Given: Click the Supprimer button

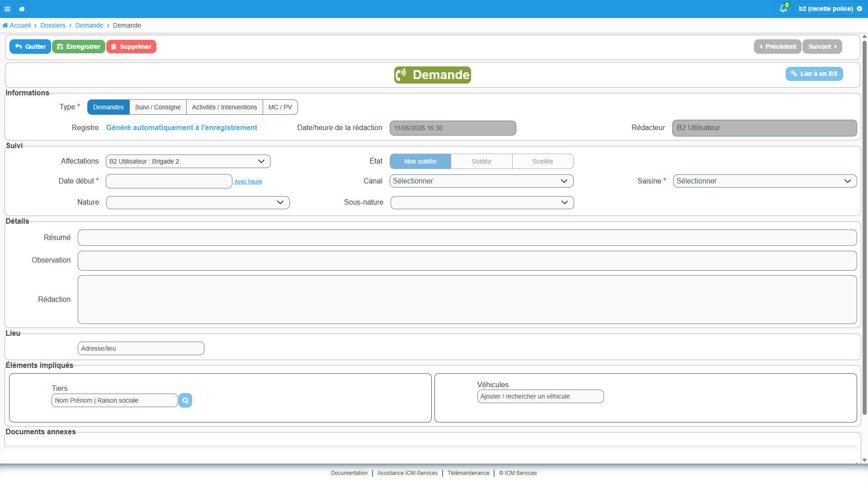Looking at the screenshot, I should click(131, 47).
